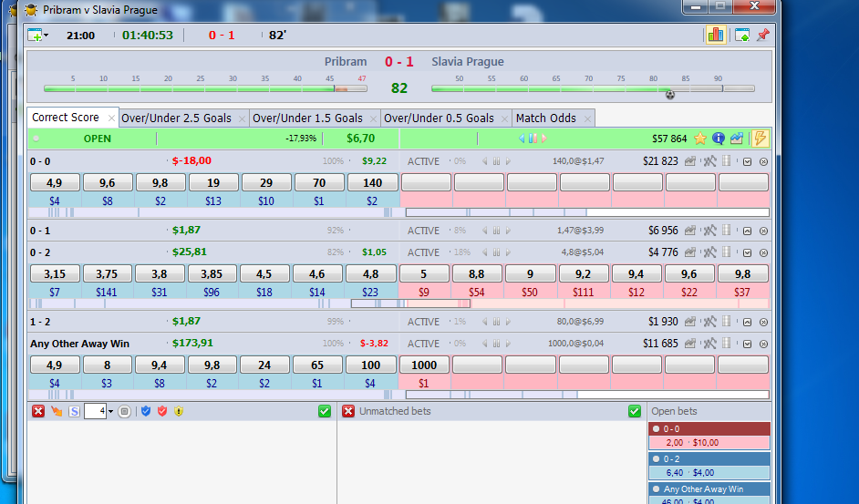The width and height of the screenshot is (859, 504).
Task: Click back price 65 for Any Other Away Win
Action: (317, 365)
